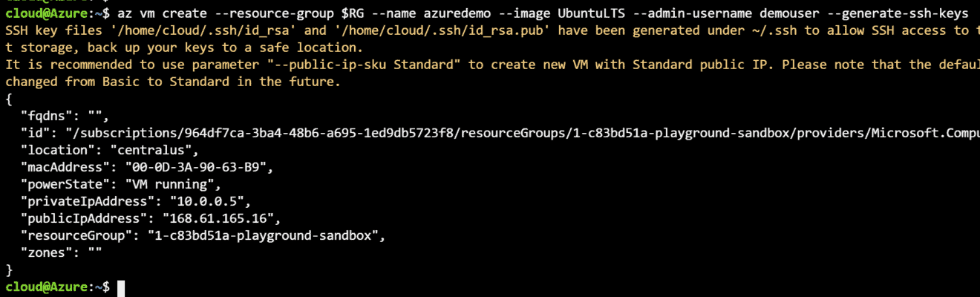Click the closing curly brace of JSON output
The height and width of the screenshot is (297, 980).
(x=9, y=270)
